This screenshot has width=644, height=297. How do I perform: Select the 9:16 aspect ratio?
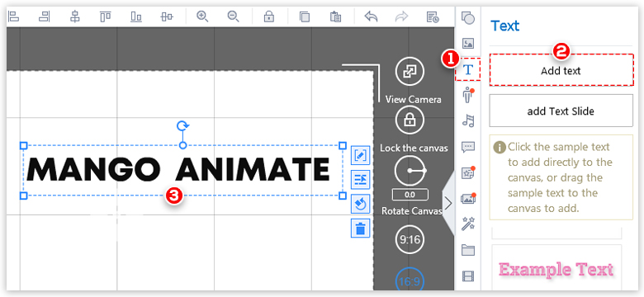click(410, 239)
